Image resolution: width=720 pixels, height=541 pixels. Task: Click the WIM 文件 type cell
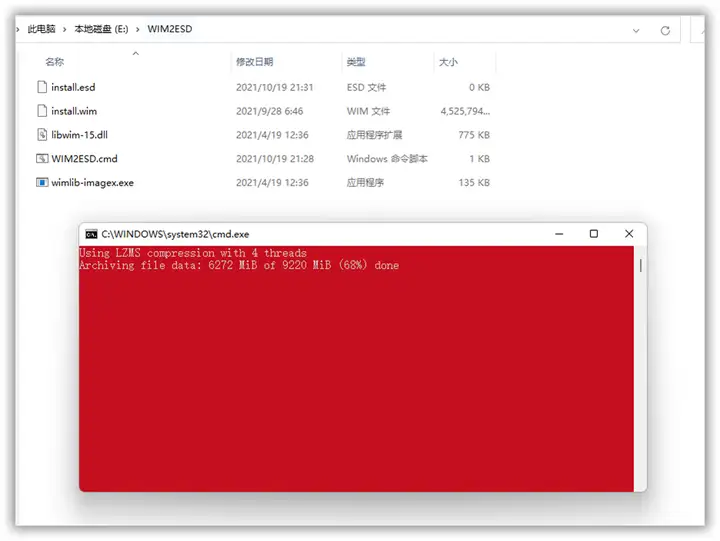coord(368,111)
